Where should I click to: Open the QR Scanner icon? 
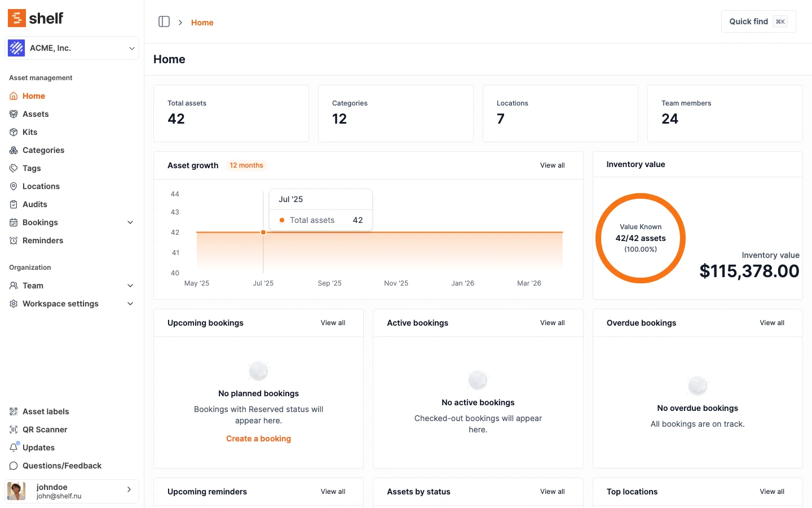pyautogui.click(x=14, y=430)
